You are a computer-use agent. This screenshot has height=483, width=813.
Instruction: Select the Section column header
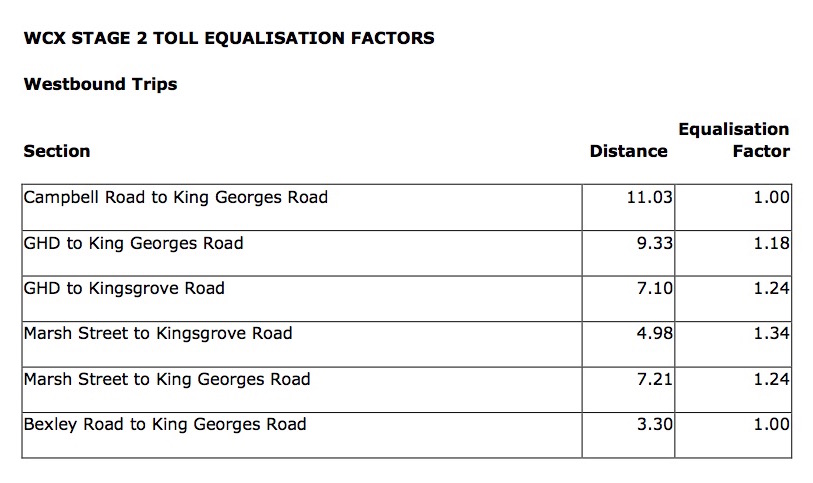click(x=57, y=151)
